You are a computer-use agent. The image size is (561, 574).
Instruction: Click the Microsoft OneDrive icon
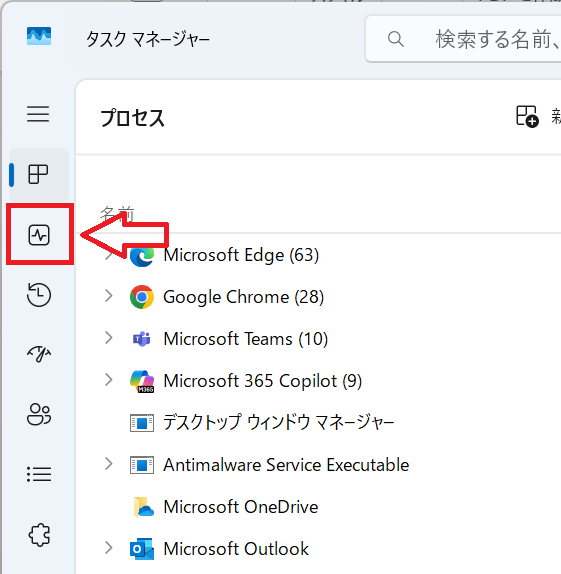click(144, 507)
